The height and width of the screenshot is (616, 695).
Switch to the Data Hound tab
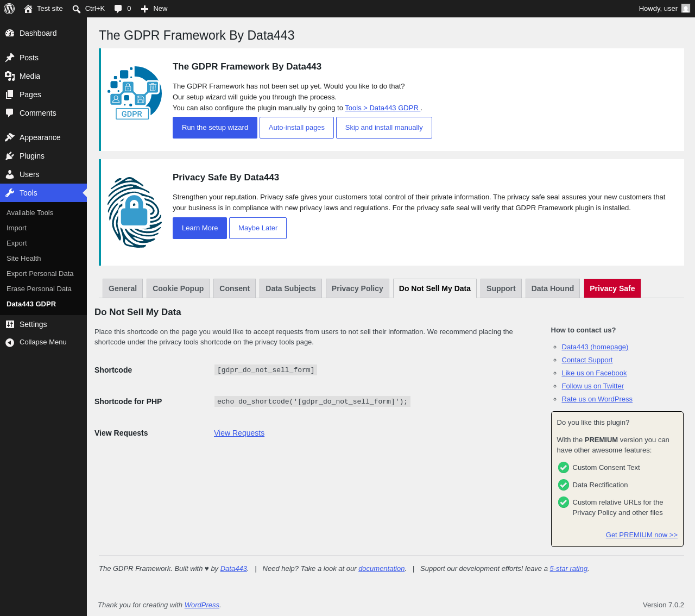(x=553, y=288)
